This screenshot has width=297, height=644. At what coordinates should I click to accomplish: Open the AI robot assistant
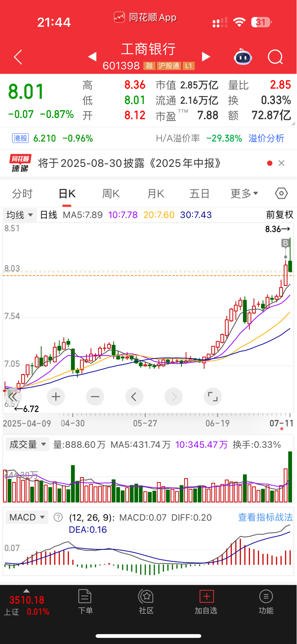(243, 57)
